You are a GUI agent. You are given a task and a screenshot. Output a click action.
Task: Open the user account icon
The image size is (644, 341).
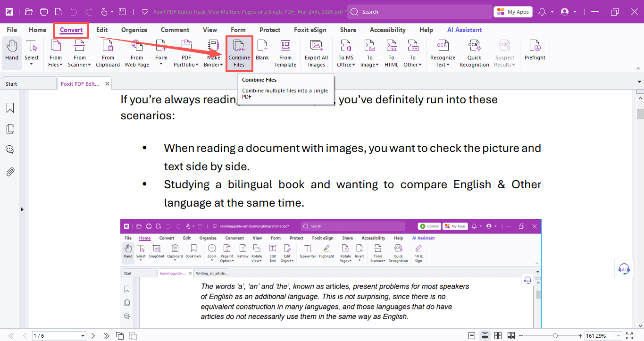565,12
